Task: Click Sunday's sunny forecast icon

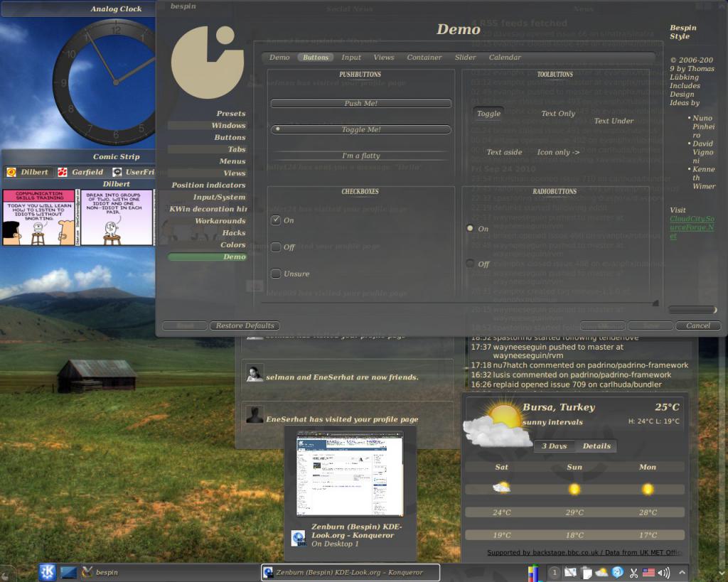Action: point(574,489)
